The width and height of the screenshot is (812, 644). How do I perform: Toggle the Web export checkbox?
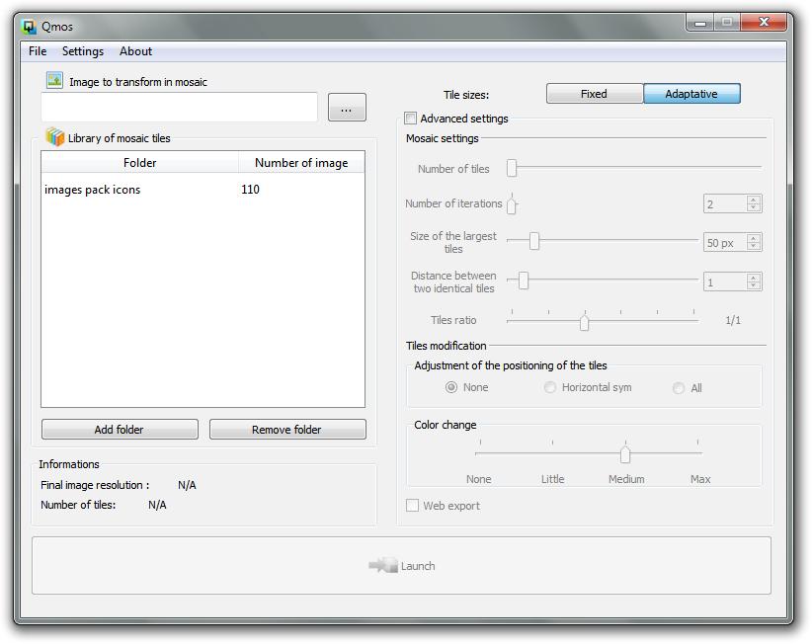(412, 506)
